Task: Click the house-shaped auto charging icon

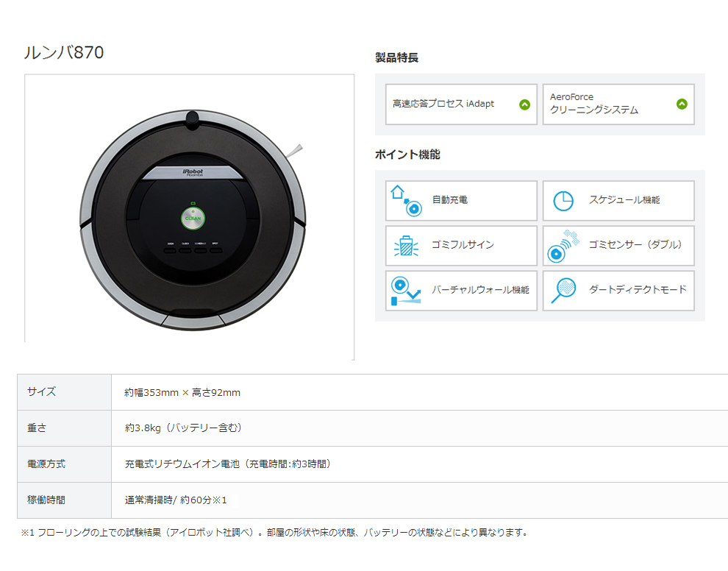Action: (404, 201)
